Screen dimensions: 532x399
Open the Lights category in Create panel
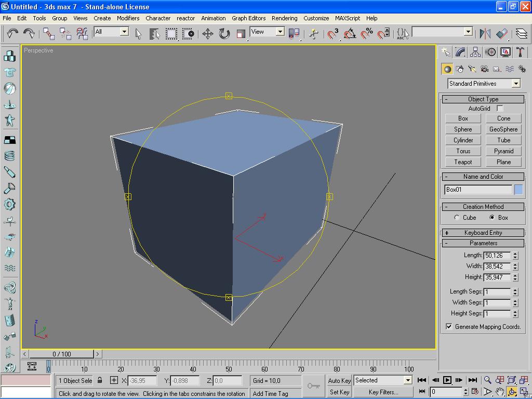point(471,68)
